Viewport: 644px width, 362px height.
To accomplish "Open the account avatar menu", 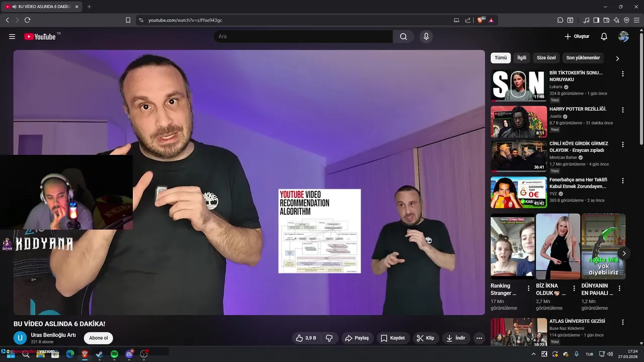I will click(x=624, y=37).
